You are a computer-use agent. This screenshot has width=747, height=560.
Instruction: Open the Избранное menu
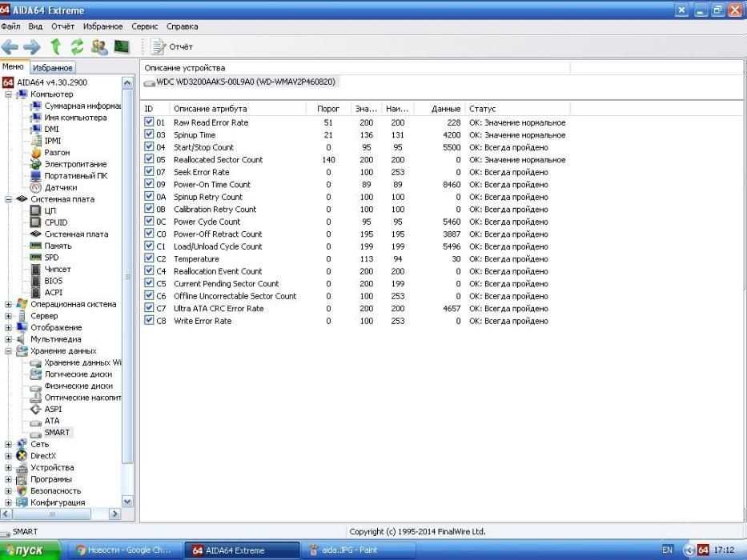[x=103, y=26]
